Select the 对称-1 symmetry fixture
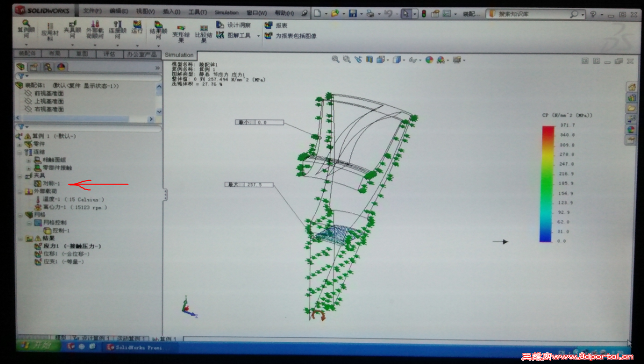 click(x=47, y=183)
